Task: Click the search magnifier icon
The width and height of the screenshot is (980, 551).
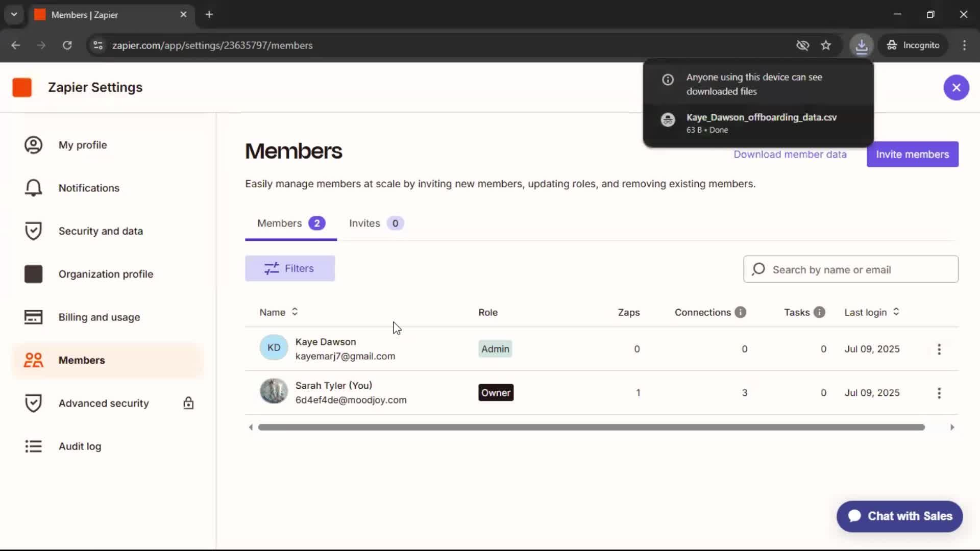Action: pos(758,269)
